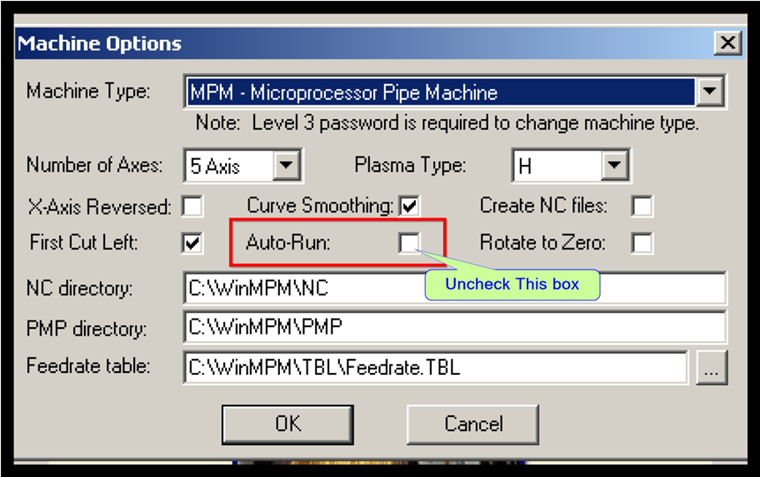This screenshot has width=760, height=477.
Task: Click the Feedrate table label
Action: [88, 366]
